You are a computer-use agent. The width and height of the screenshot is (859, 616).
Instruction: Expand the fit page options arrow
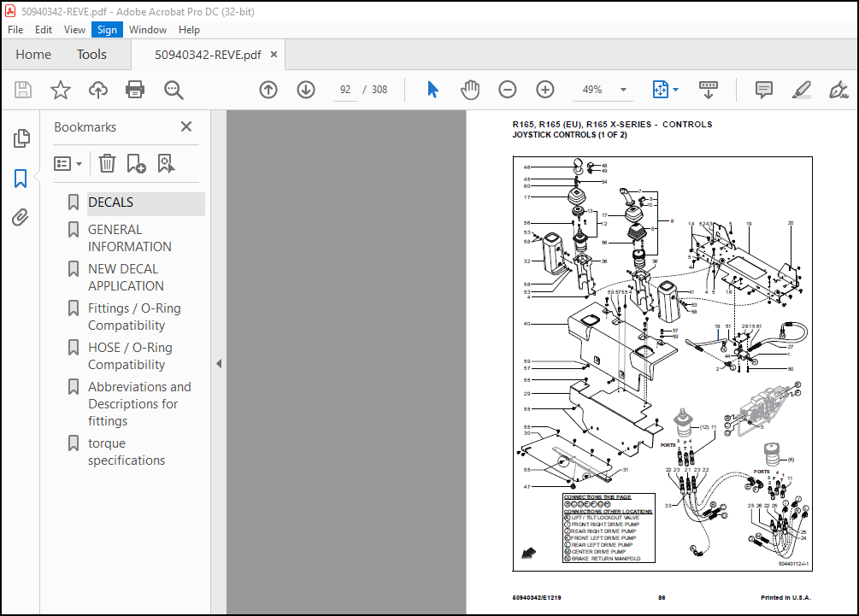coord(676,90)
